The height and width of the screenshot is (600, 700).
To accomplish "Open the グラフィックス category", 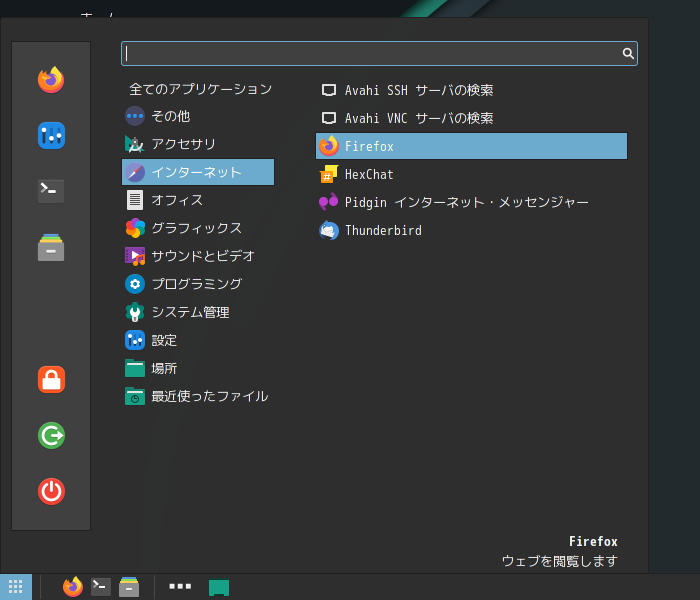I will tap(198, 228).
